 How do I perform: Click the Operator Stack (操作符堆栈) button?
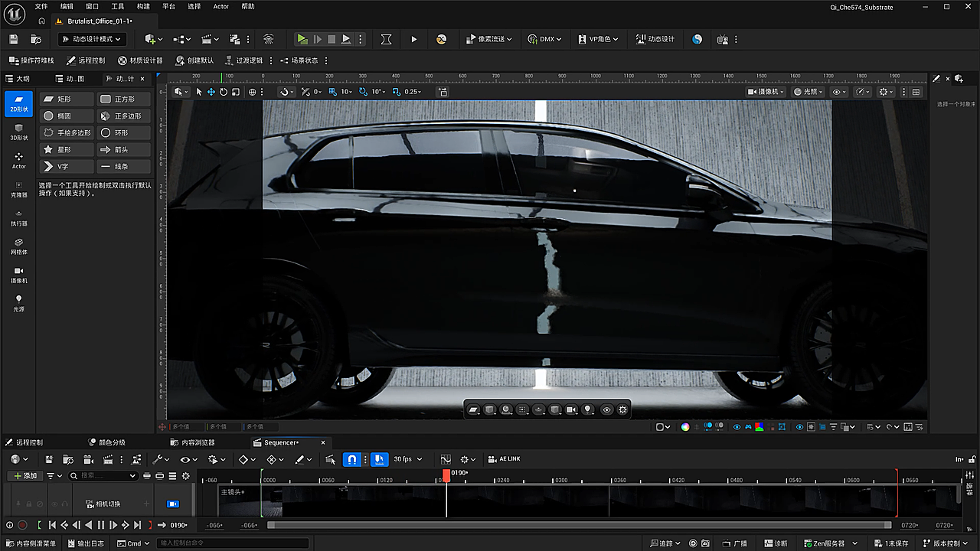pos(31,60)
